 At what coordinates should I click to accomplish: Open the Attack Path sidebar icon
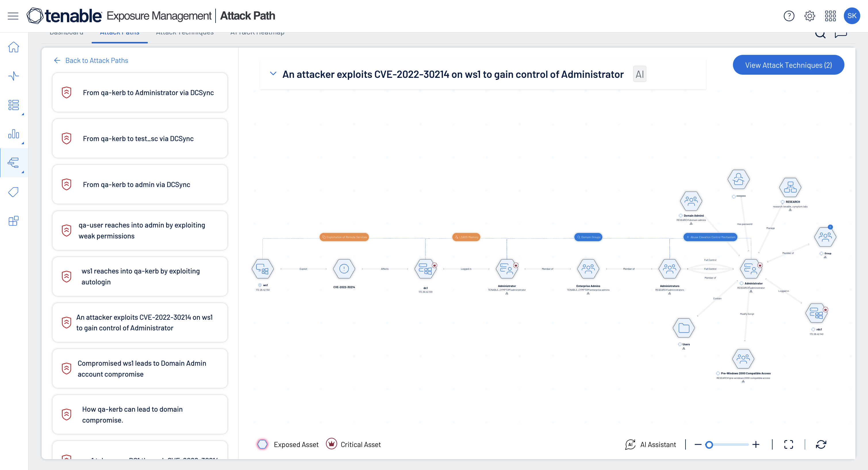click(x=14, y=163)
